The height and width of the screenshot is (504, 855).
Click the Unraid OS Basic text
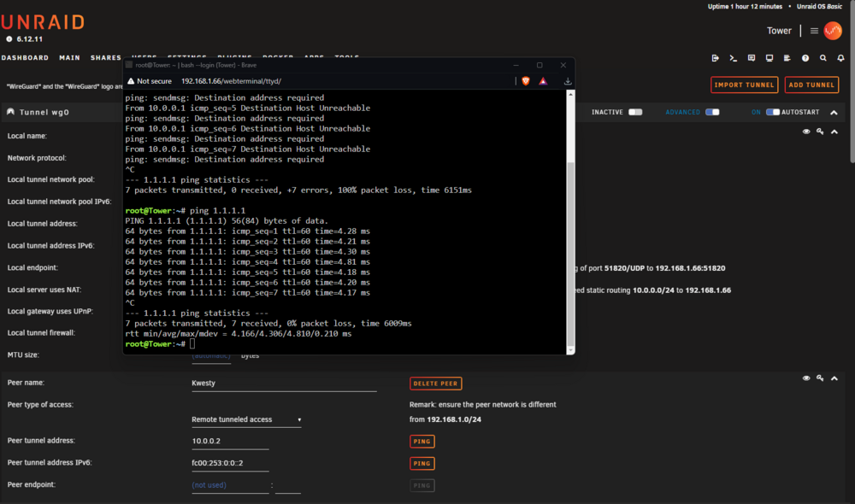[x=819, y=7]
